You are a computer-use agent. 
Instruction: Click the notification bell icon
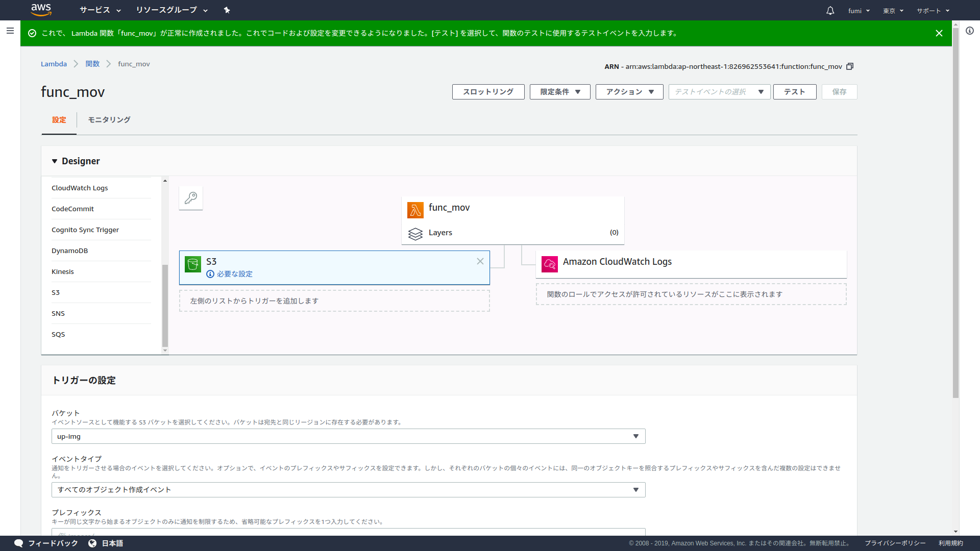tap(829, 10)
